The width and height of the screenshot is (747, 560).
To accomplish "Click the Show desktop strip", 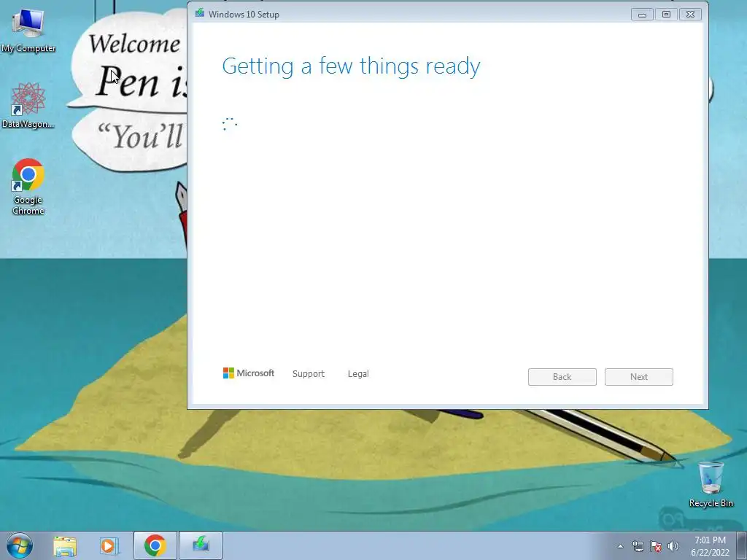I will pyautogui.click(x=742, y=545).
